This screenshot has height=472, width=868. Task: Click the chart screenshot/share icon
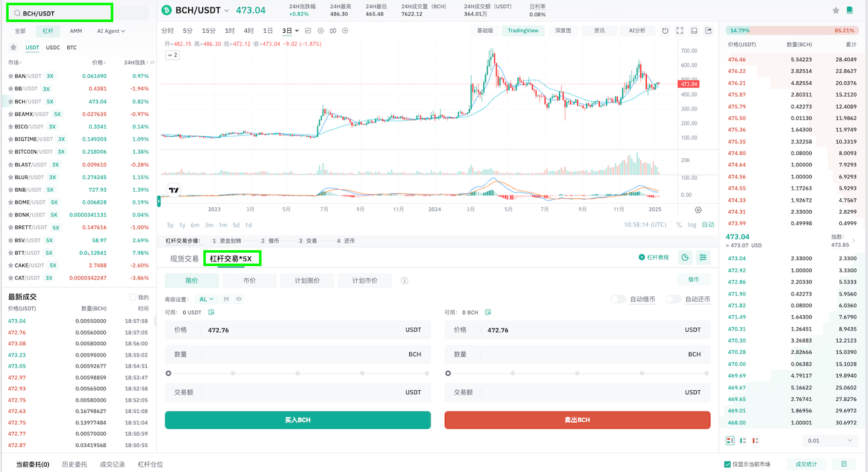[x=708, y=30]
